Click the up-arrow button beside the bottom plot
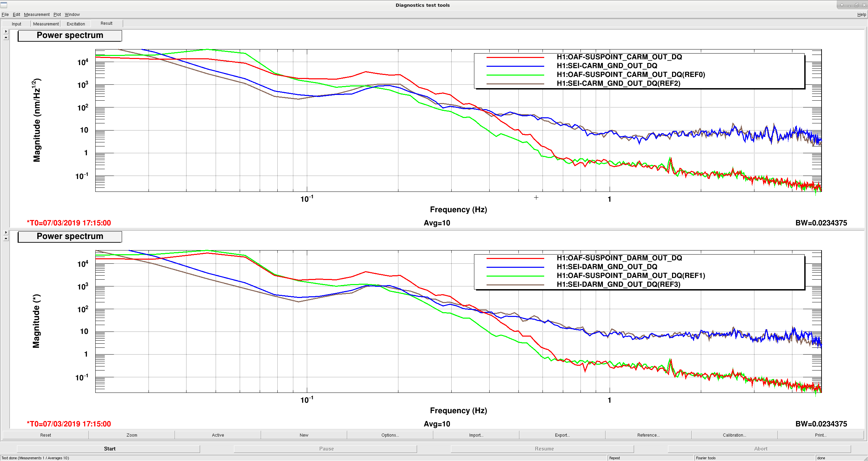868x461 pixels. click(x=6, y=238)
